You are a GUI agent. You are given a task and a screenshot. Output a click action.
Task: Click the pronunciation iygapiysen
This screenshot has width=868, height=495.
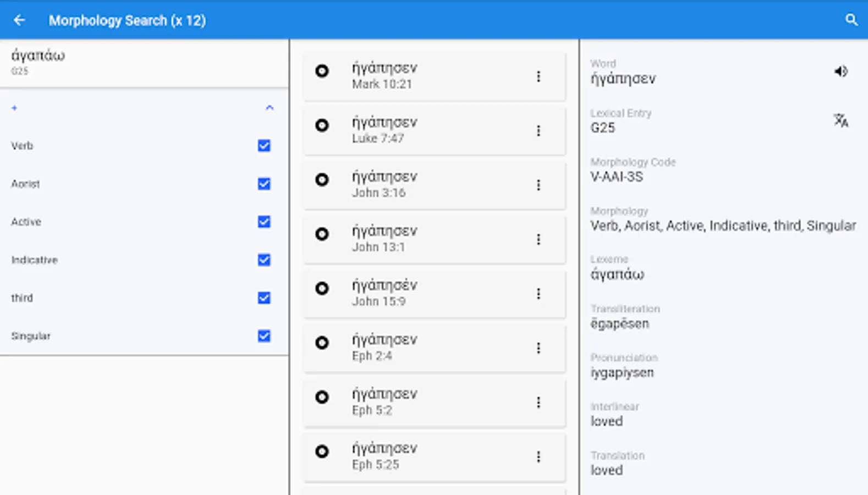(622, 372)
